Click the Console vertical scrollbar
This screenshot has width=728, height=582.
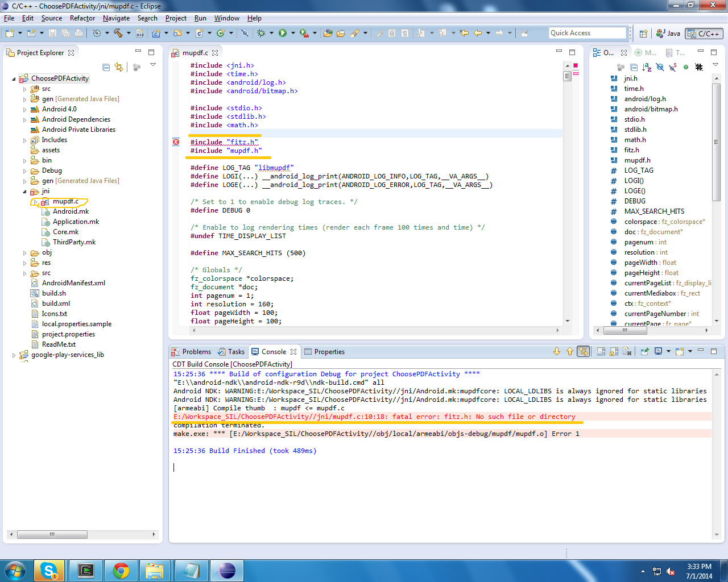(x=716, y=455)
